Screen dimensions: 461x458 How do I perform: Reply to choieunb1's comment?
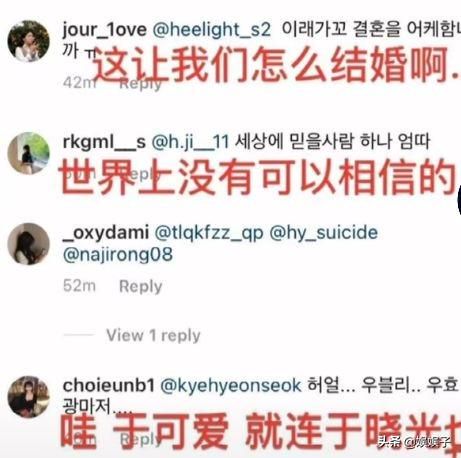click(x=141, y=439)
